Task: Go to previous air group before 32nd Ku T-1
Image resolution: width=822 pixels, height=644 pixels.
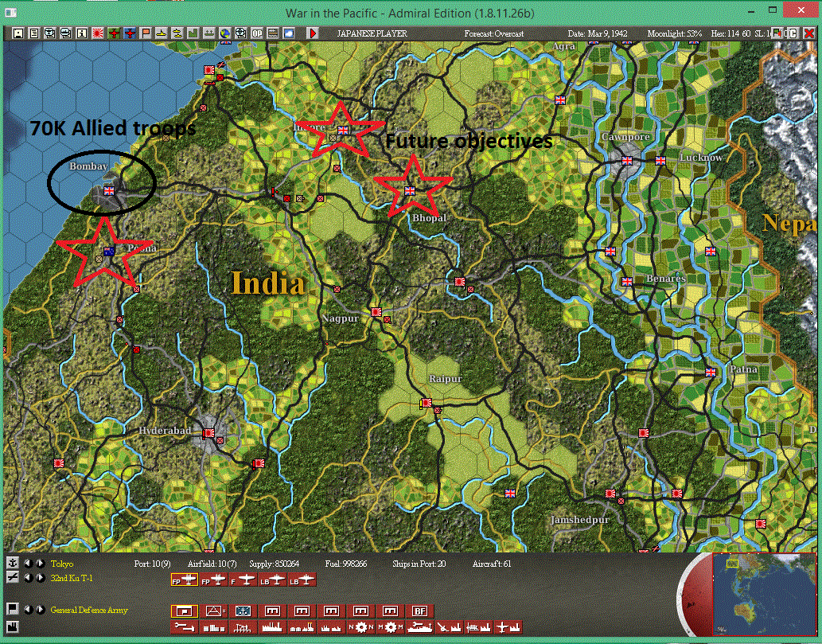Action: click(29, 578)
